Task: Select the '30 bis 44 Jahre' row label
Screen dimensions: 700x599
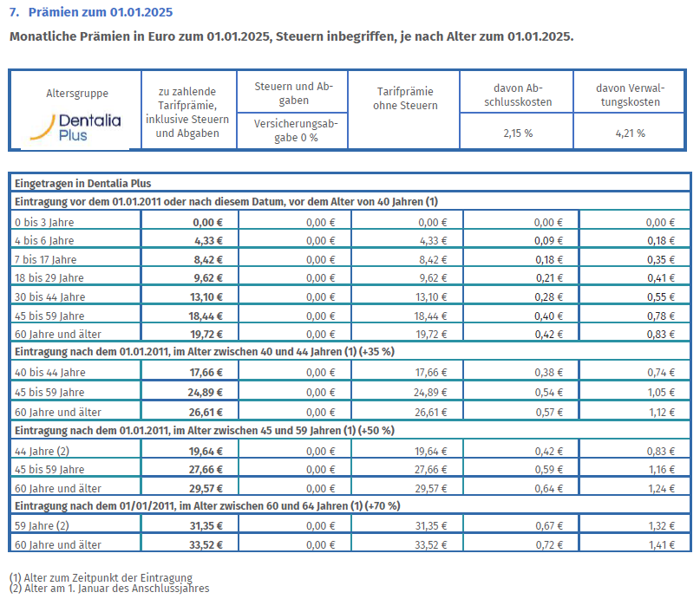Action: point(49,296)
